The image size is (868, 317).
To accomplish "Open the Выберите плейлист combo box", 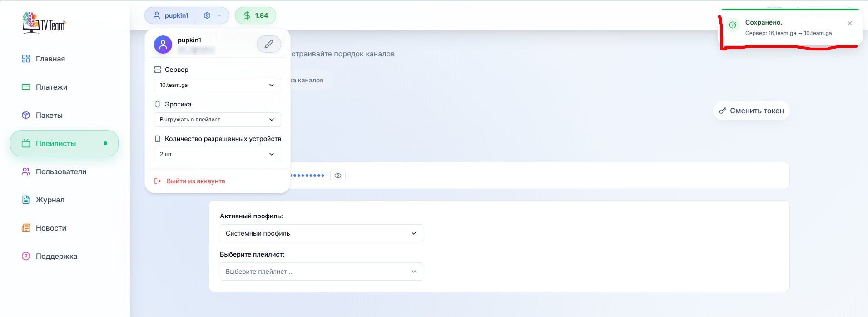I will [x=321, y=272].
